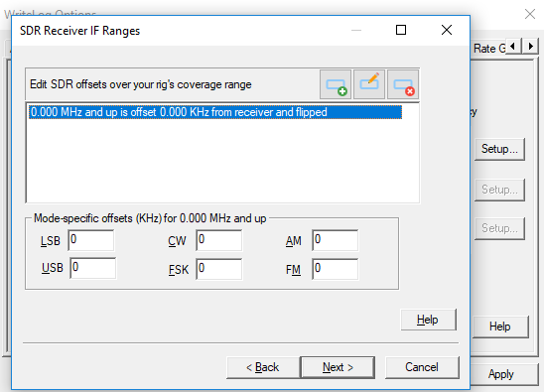Add a new SDR offset range
The height and width of the screenshot is (392, 544).
point(336,84)
